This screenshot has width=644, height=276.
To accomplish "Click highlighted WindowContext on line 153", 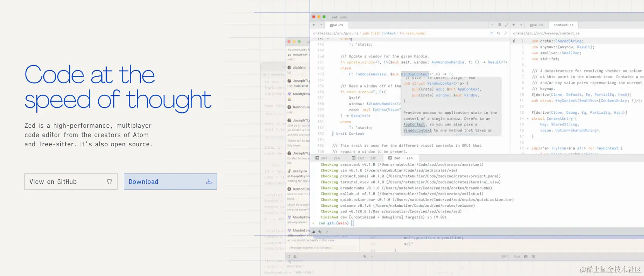I will (x=415, y=74).
